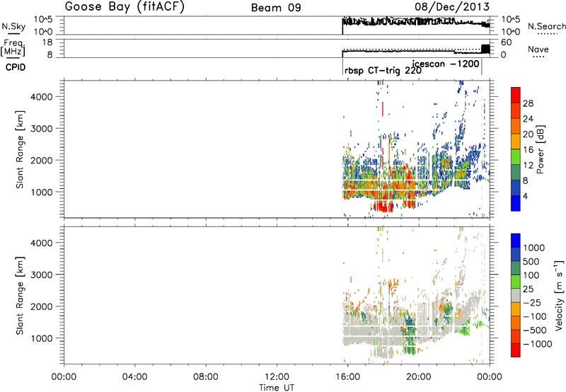Pick the light green segment of the power colorbar
The height and width of the screenshot is (392, 566).
point(516,157)
